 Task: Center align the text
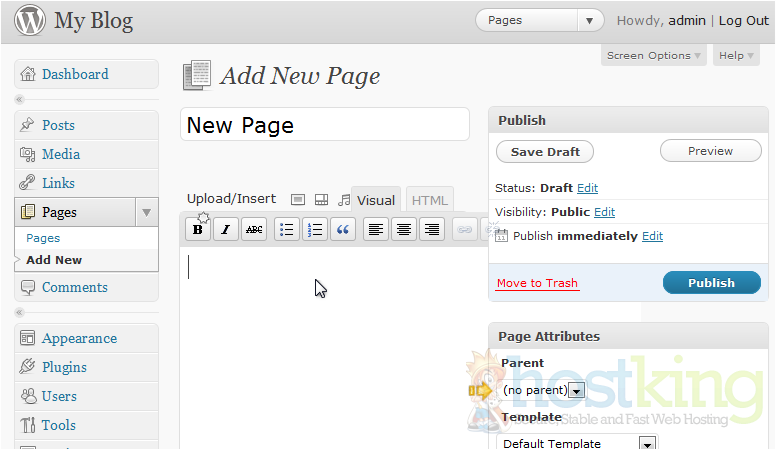click(x=404, y=230)
